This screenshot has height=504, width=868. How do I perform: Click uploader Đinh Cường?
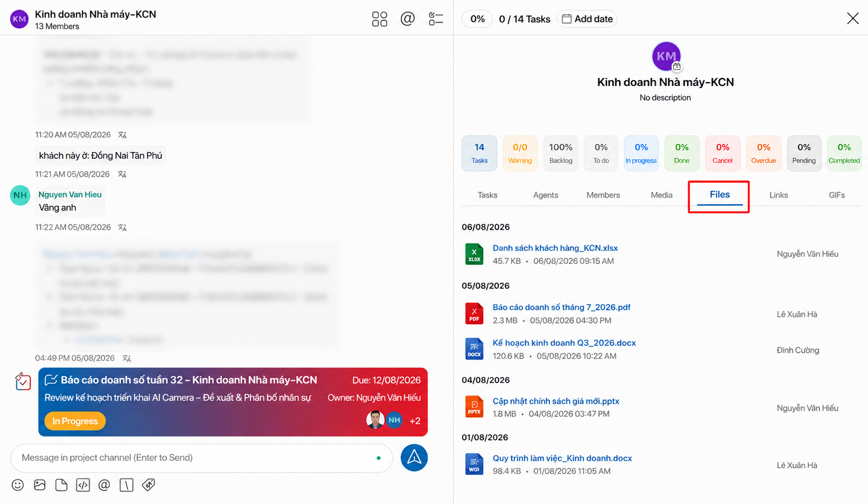tap(798, 350)
